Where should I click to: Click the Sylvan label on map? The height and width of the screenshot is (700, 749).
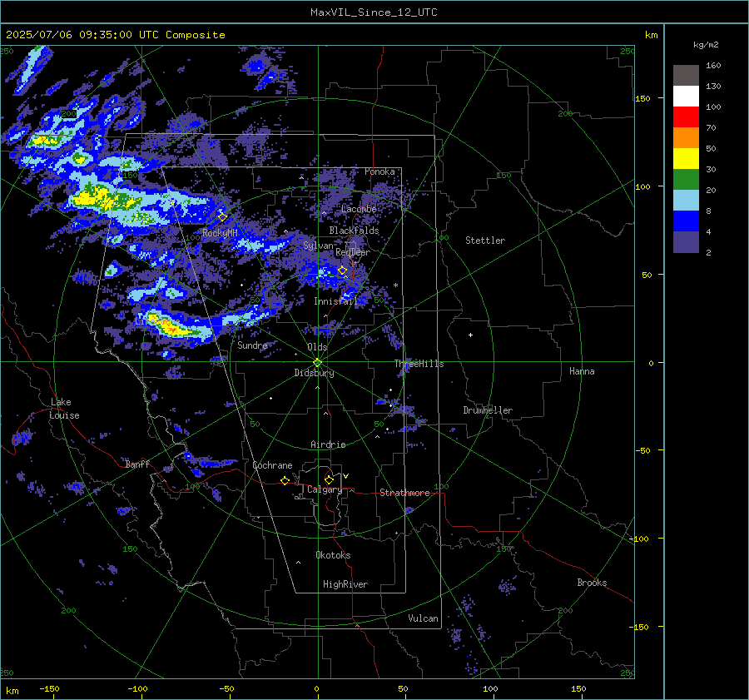pos(318,246)
